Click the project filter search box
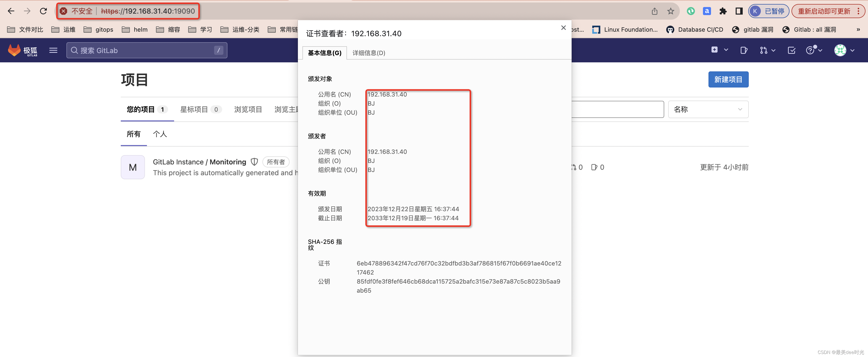This screenshot has width=868, height=357. pyautogui.click(x=618, y=109)
